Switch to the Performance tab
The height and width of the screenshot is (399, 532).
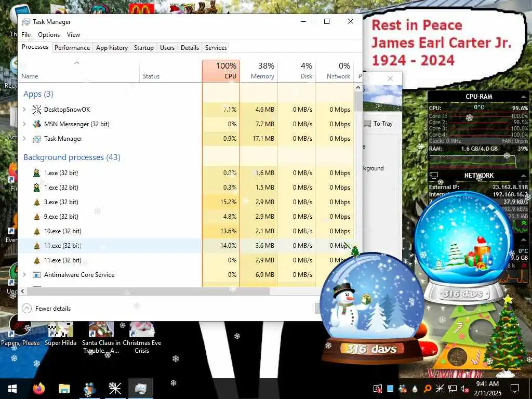[72, 48]
